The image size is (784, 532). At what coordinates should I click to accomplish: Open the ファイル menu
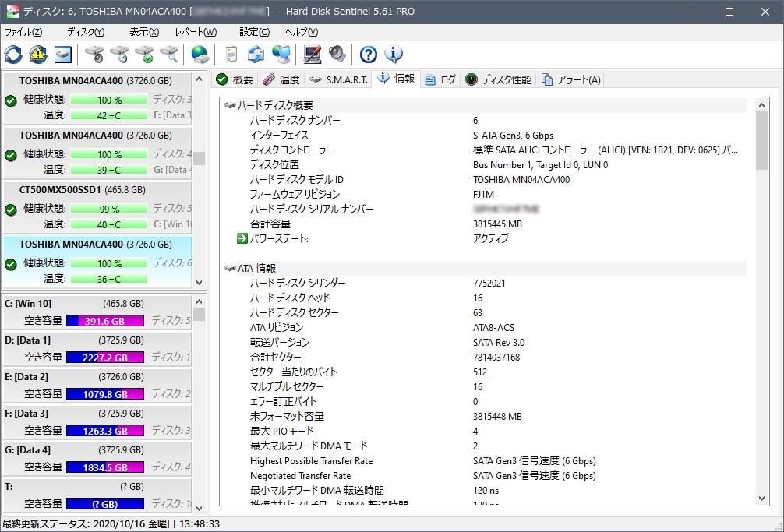[23, 32]
